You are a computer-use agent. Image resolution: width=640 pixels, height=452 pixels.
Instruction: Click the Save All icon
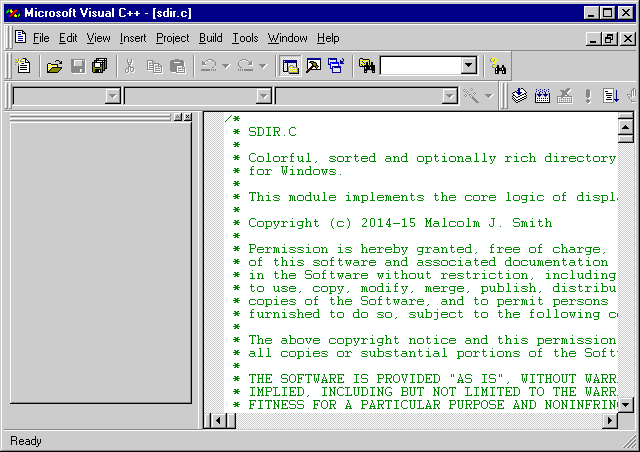100,66
